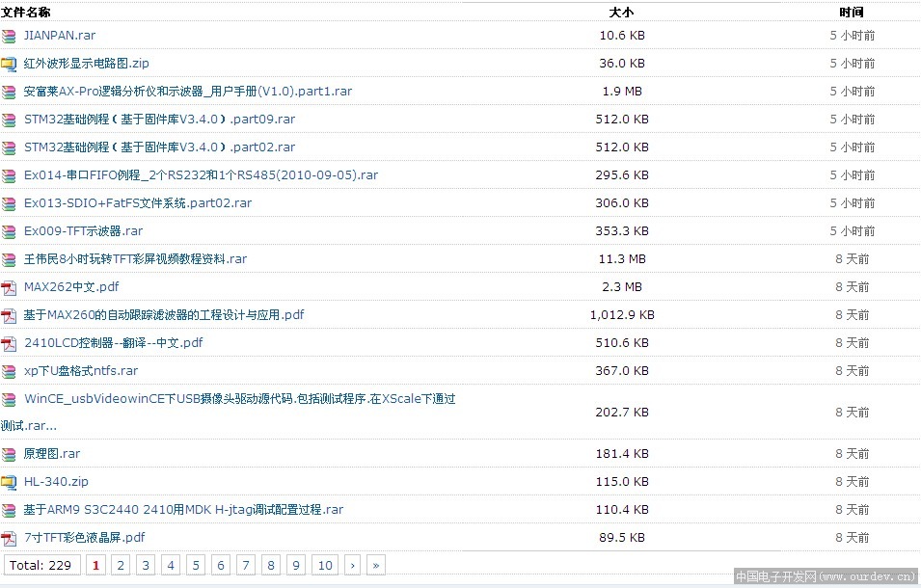921x588 pixels.
Task: Open WinCE_usbVideo USB摄像头驱动源代码 link
Action: click(239, 399)
